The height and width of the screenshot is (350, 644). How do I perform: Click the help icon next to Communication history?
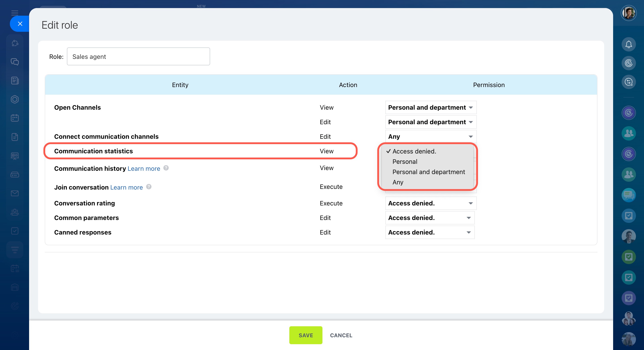166,168
